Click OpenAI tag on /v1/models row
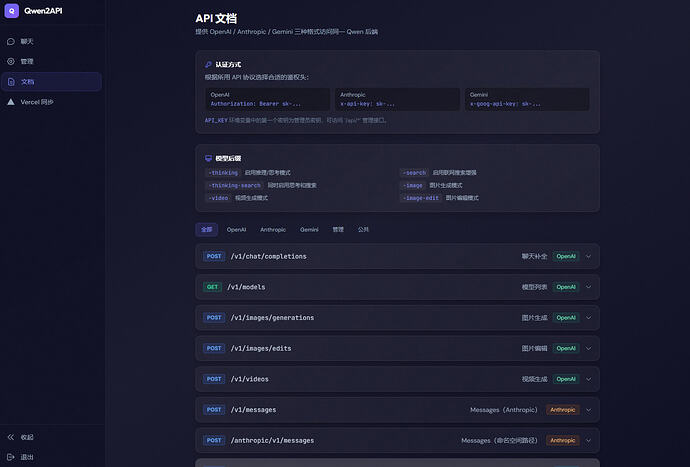Image resolution: width=690 pixels, height=467 pixels. point(566,287)
